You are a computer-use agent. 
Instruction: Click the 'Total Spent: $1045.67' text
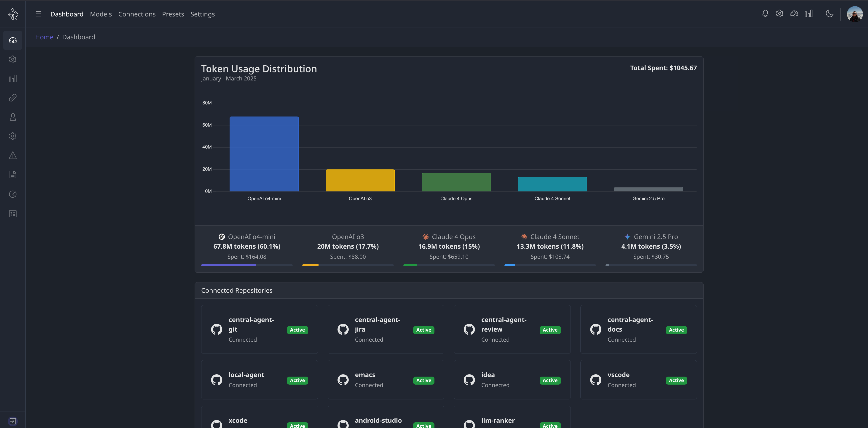pos(664,68)
